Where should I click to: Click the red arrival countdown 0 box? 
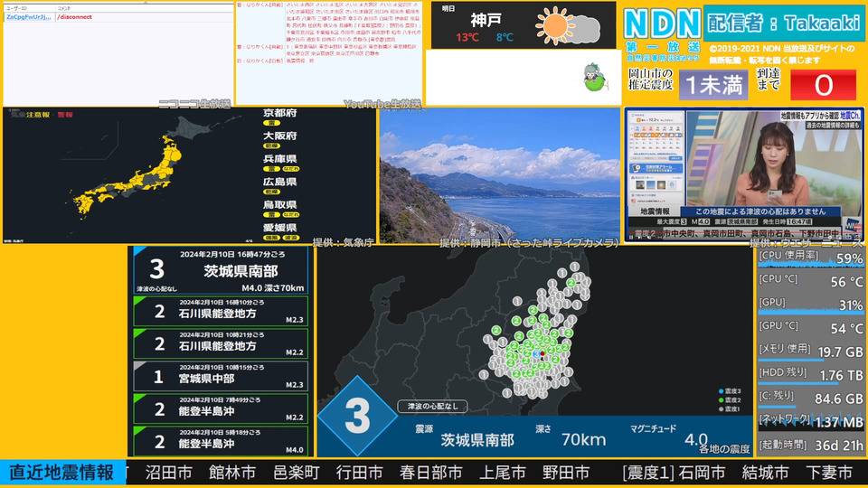[823, 85]
